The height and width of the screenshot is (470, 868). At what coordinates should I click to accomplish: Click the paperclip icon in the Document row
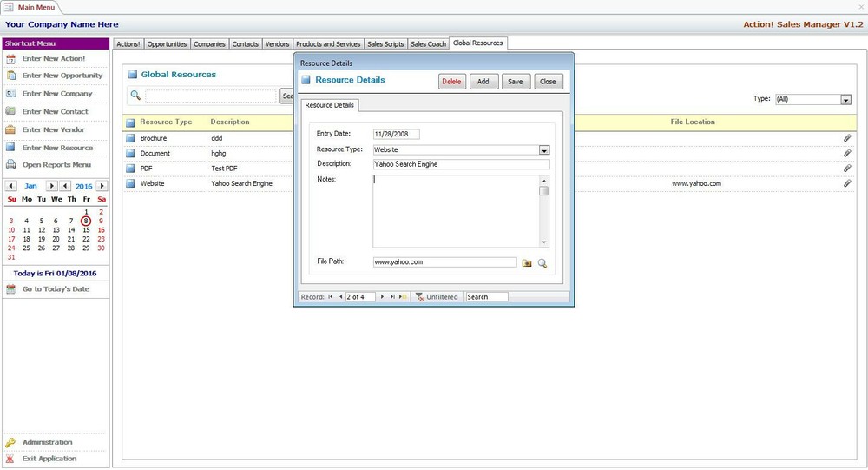[847, 153]
